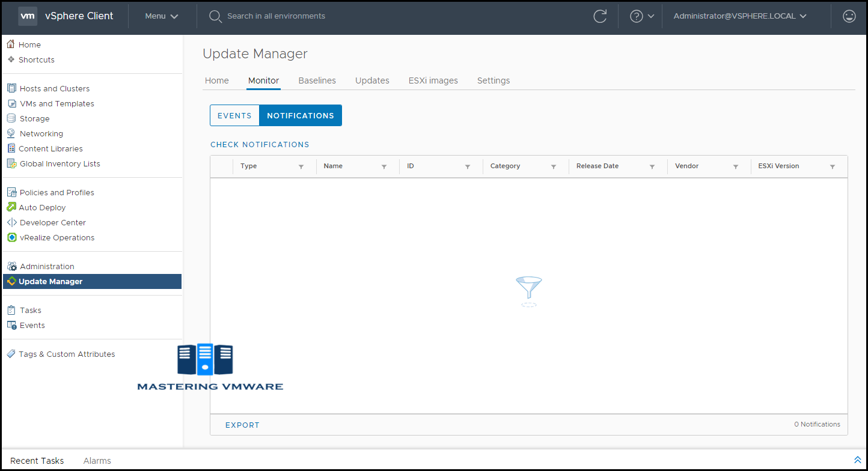
Task: Expand the help dropdown chevron
Action: pyautogui.click(x=651, y=16)
